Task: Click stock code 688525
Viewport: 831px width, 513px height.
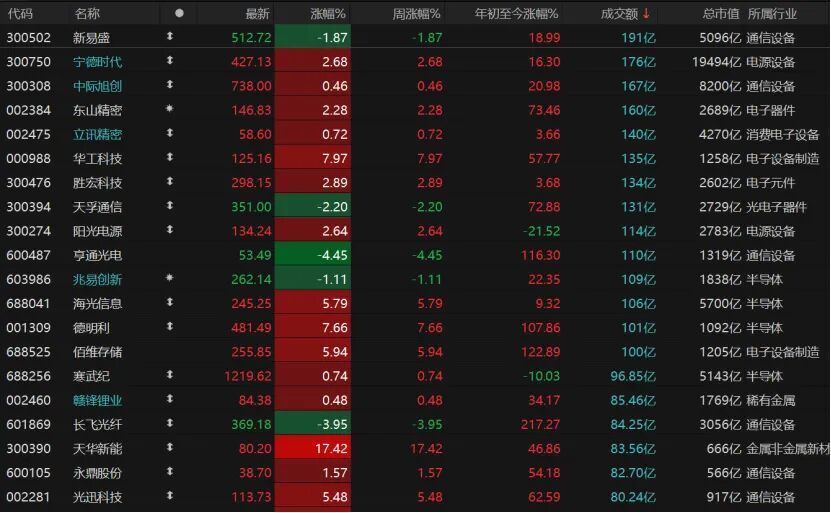Action: (28, 352)
